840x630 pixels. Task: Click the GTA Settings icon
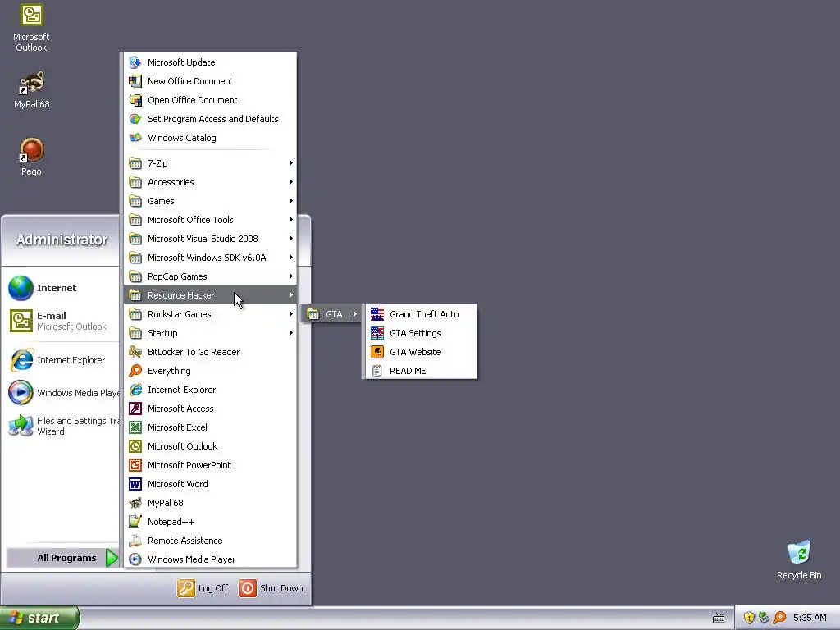(x=377, y=333)
